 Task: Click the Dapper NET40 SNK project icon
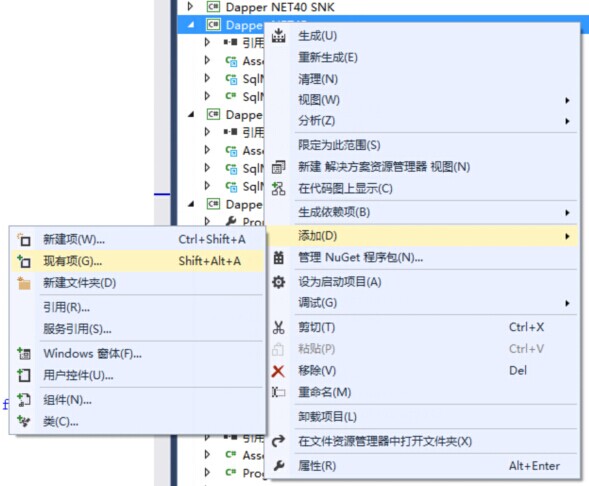[x=213, y=7]
